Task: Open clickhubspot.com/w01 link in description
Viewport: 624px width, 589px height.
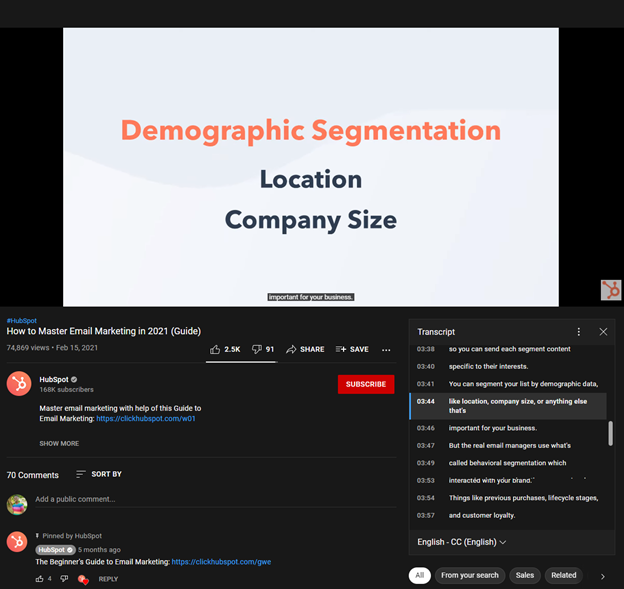Action: tap(146, 418)
